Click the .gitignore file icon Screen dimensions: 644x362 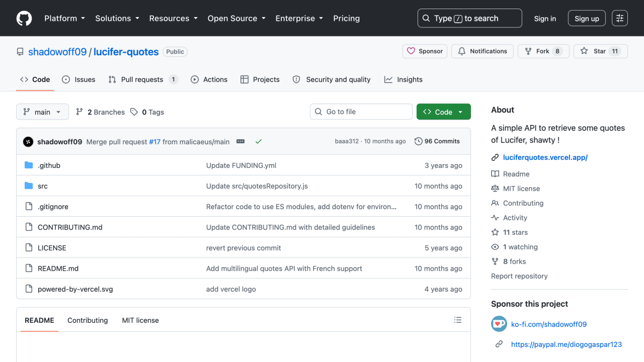click(x=29, y=206)
